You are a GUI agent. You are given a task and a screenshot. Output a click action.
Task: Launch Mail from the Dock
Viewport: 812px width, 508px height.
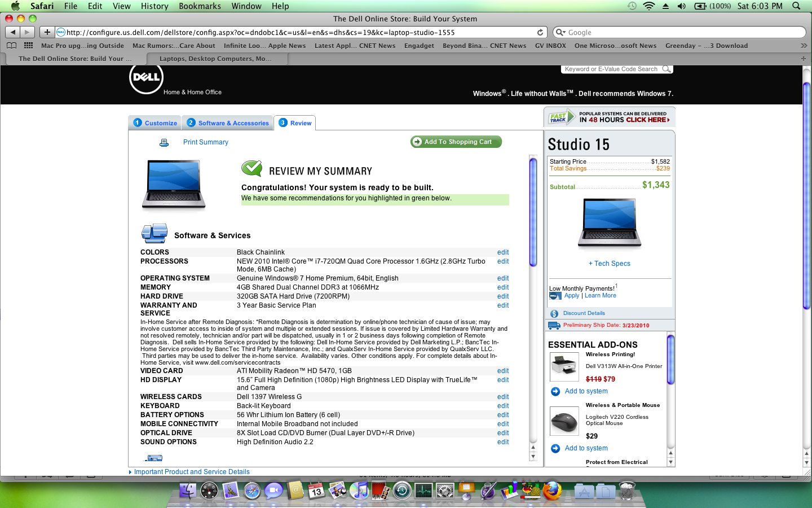click(x=231, y=491)
